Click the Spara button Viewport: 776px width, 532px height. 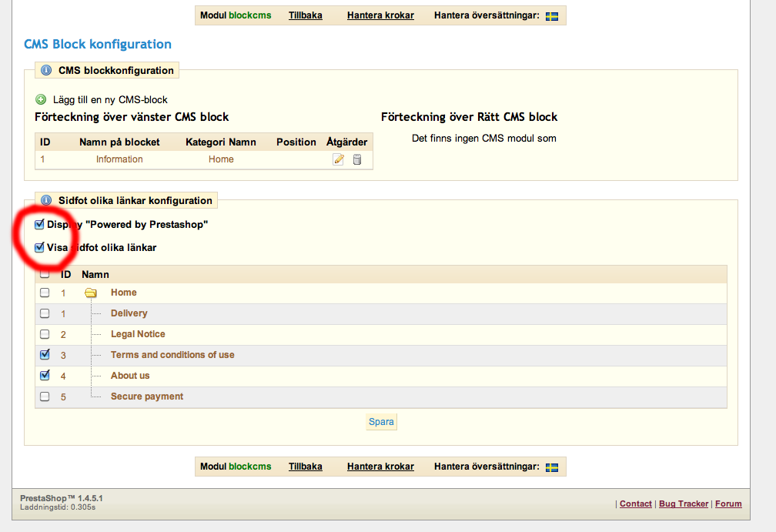point(381,422)
